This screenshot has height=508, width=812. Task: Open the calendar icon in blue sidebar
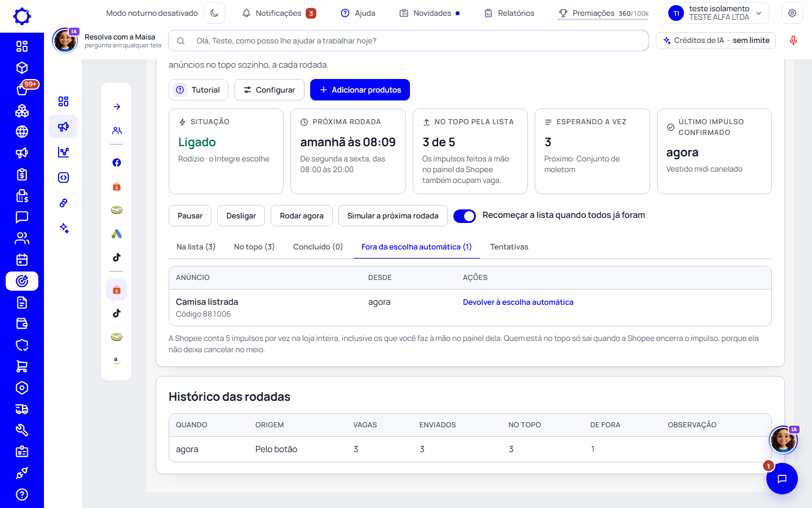coord(22,260)
